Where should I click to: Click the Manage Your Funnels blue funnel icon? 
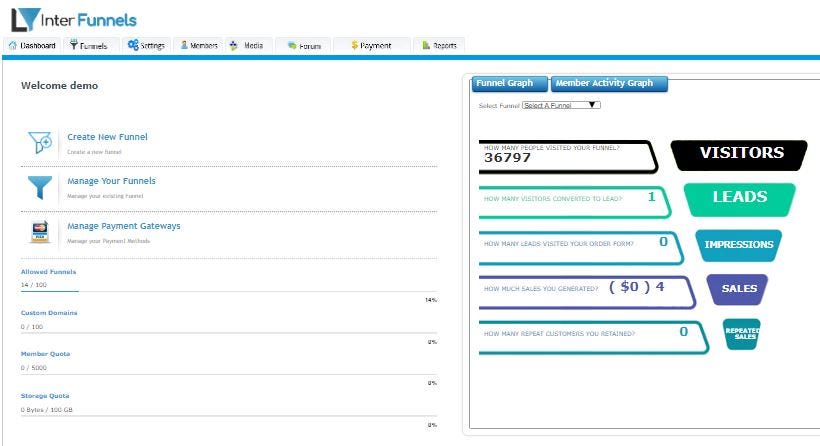tap(40, 188)
